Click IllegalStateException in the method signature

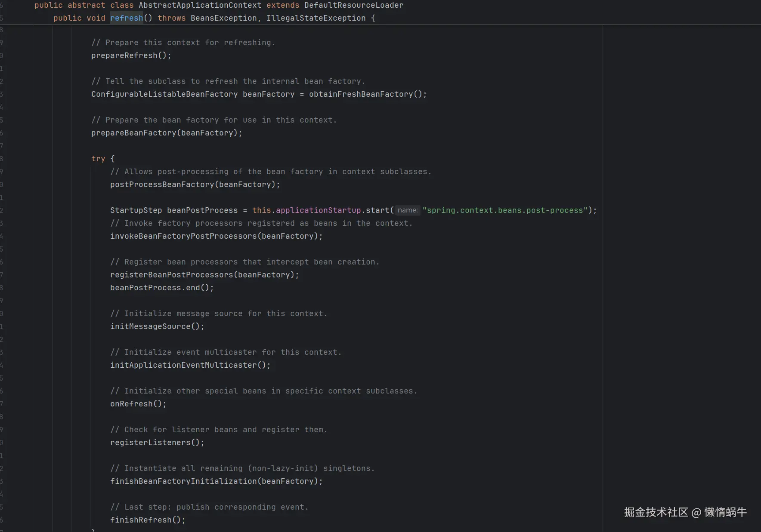(316, 18)
